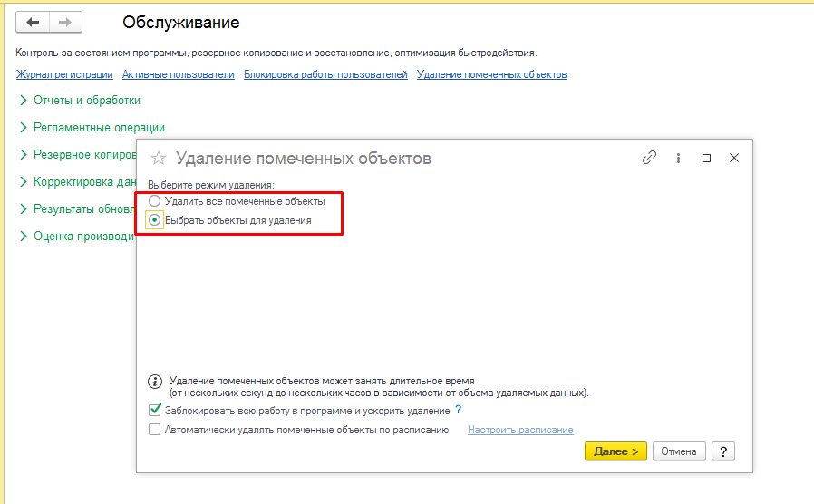Copy link using the chain icon
Image resolution: width=814 pixels, height=504 pixels.
click(649, 158)
